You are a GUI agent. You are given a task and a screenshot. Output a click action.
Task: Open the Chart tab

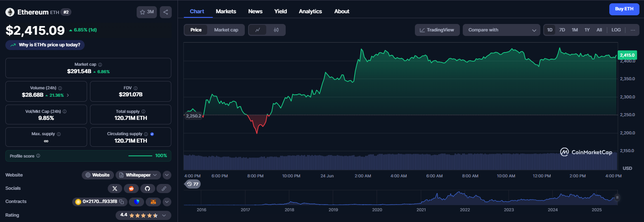click(x=197, y=11)
